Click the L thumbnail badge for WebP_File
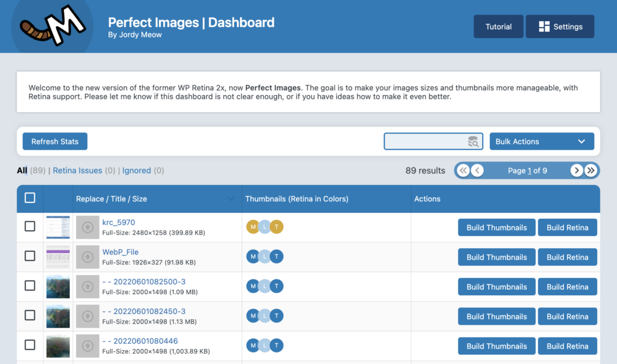The image size is (617, 364). point(265,257)
